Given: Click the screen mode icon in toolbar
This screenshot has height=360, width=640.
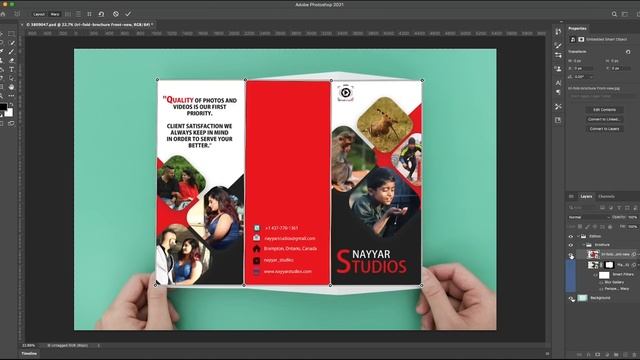Looking at the screenshot, I should click(11, 123).
